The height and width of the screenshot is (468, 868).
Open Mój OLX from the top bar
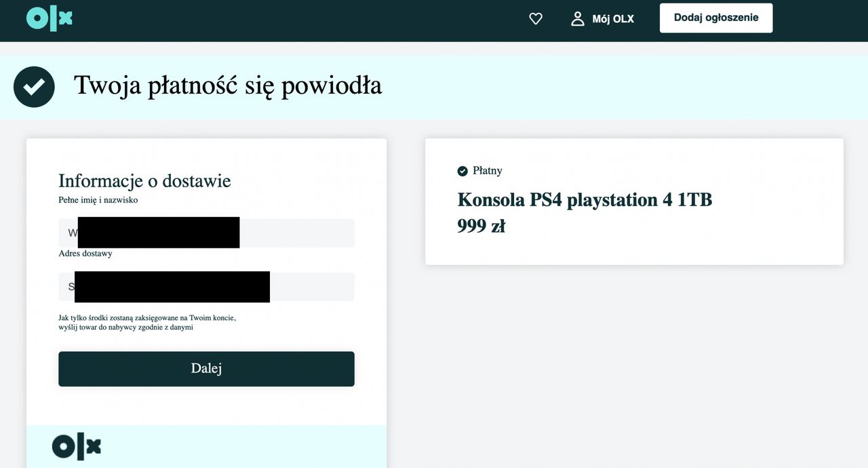pos(613,18)
